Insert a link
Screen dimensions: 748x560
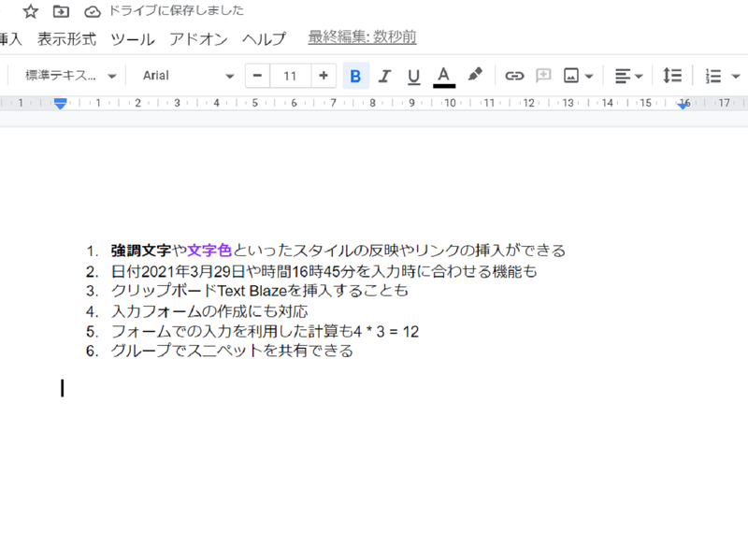513,75
